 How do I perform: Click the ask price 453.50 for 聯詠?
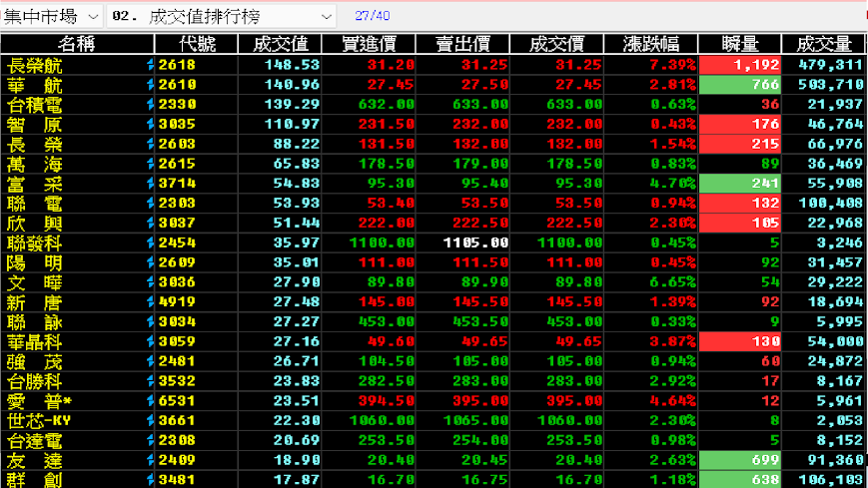(x=479, y=322)
